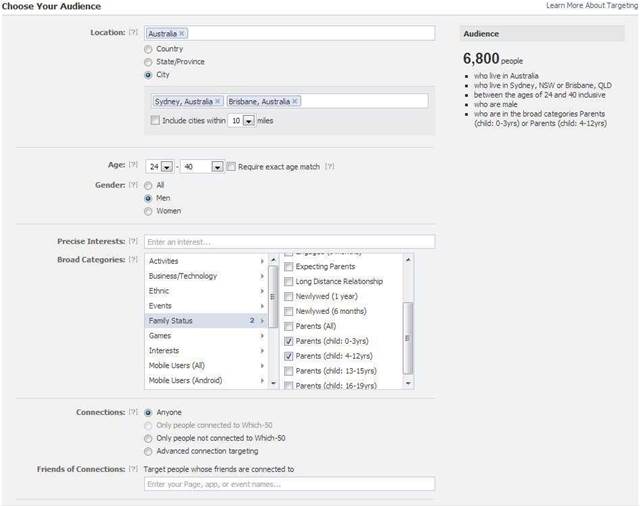Uncheck Parents (child: 0-3yrs)
The height and width of the screenshot is (506, 640).
tap(289, 341)
